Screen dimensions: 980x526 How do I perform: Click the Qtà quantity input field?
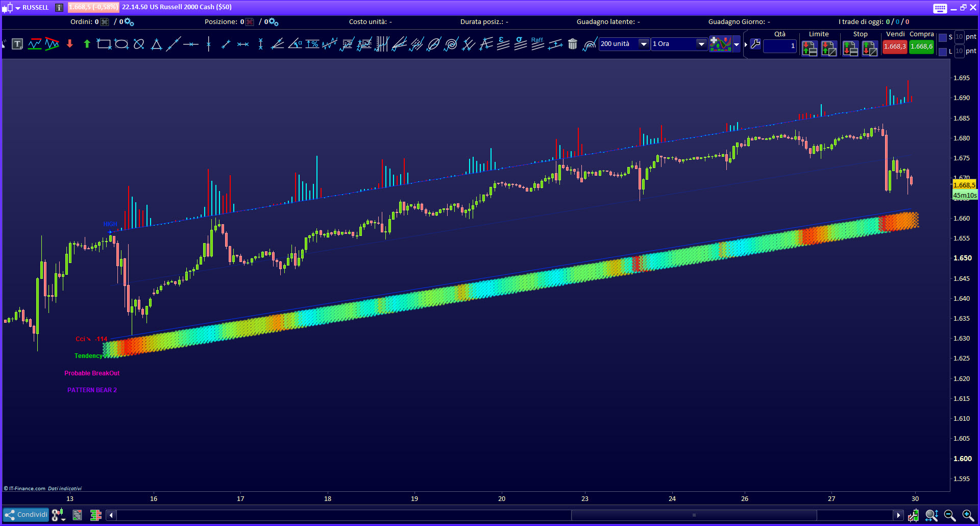click(x=779, y=46)
